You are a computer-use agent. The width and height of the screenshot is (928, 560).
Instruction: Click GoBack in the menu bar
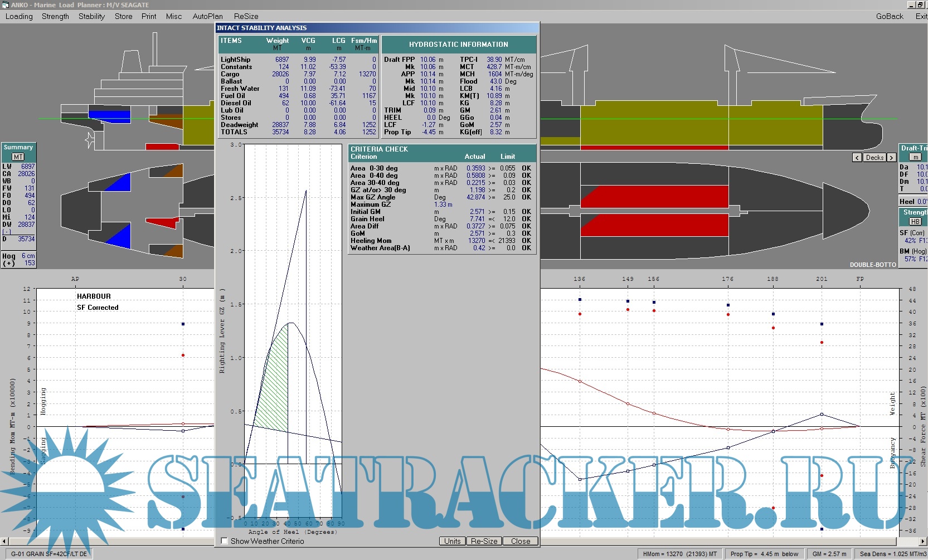click(x=889, y=16)
